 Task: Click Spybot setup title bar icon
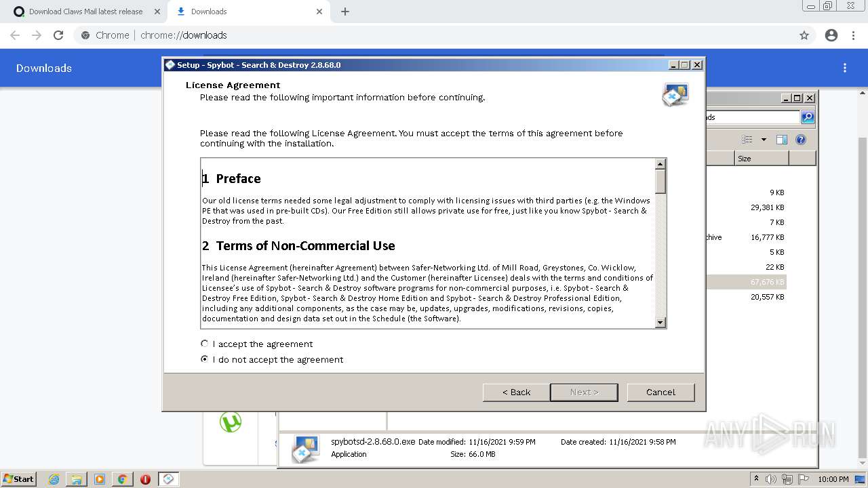pos(170,65)
